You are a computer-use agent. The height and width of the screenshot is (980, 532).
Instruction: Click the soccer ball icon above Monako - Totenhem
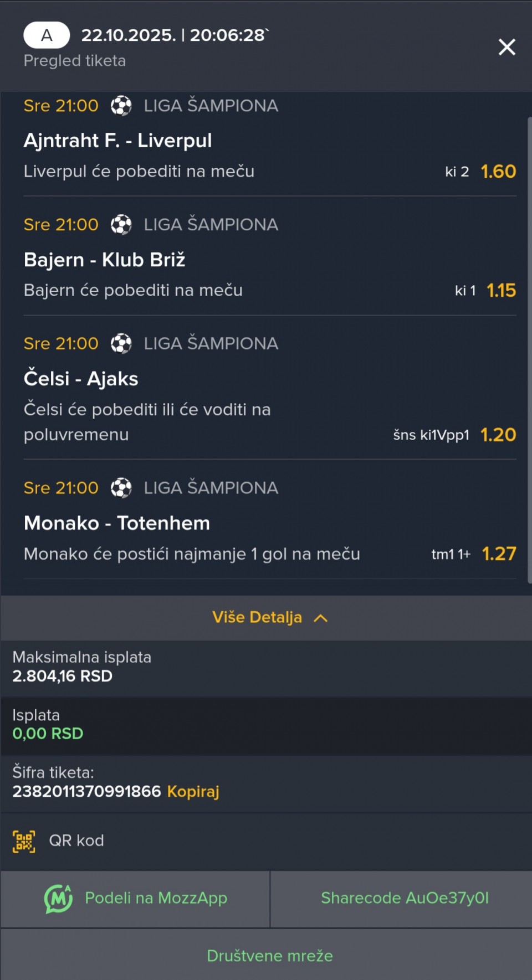coord(121,488)
